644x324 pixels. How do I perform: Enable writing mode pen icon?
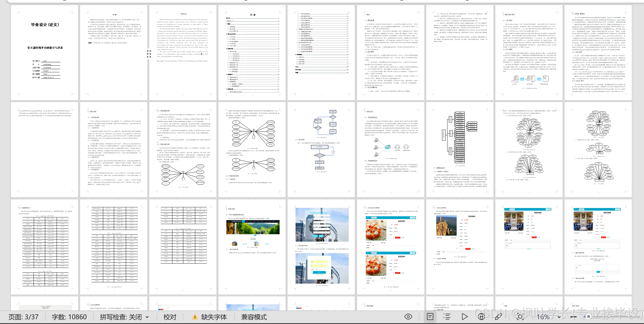pos(498,317)
